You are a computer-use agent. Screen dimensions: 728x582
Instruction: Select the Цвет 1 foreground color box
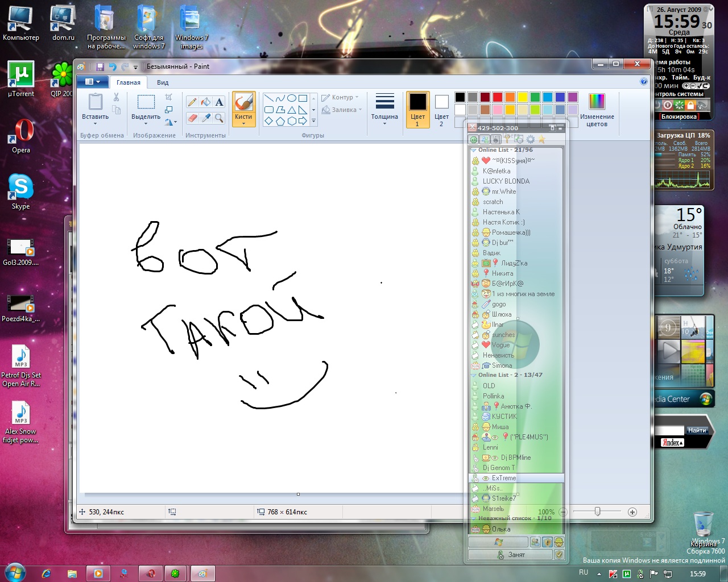coord(417,110)
